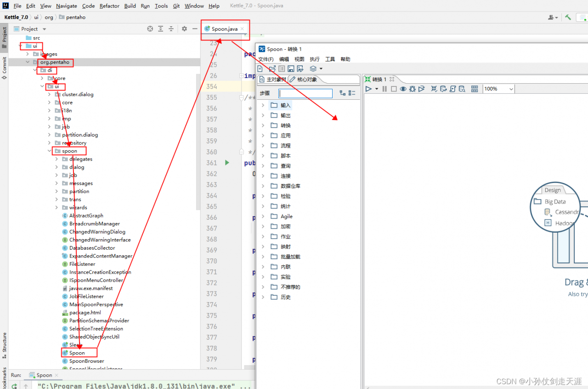
Task: Click the save-as icon in Spoon toolbar
Action: point(300,69)
